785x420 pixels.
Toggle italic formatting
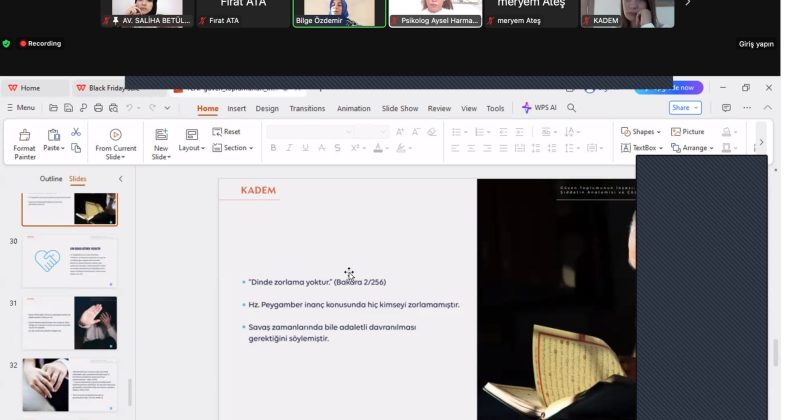coord(289,148)
